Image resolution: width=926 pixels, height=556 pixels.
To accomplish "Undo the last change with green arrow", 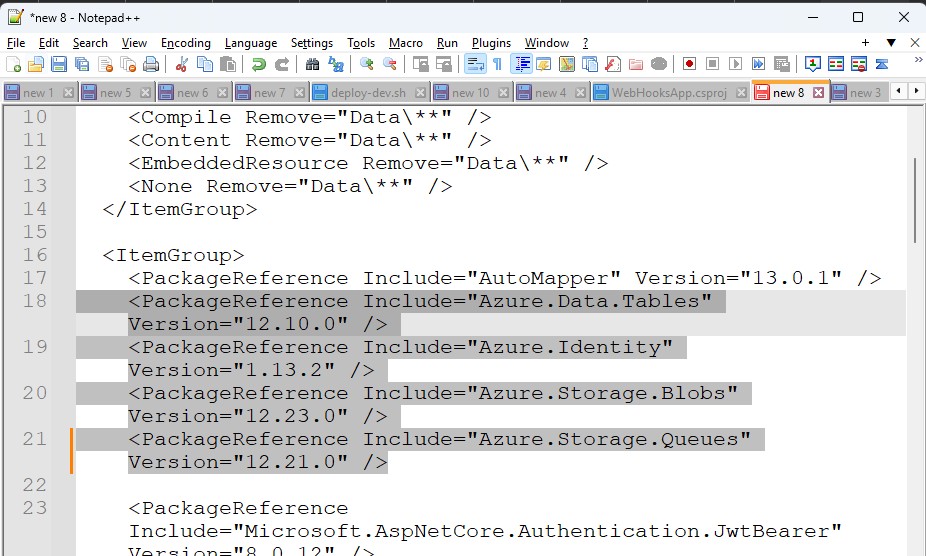I will (259, 64).
